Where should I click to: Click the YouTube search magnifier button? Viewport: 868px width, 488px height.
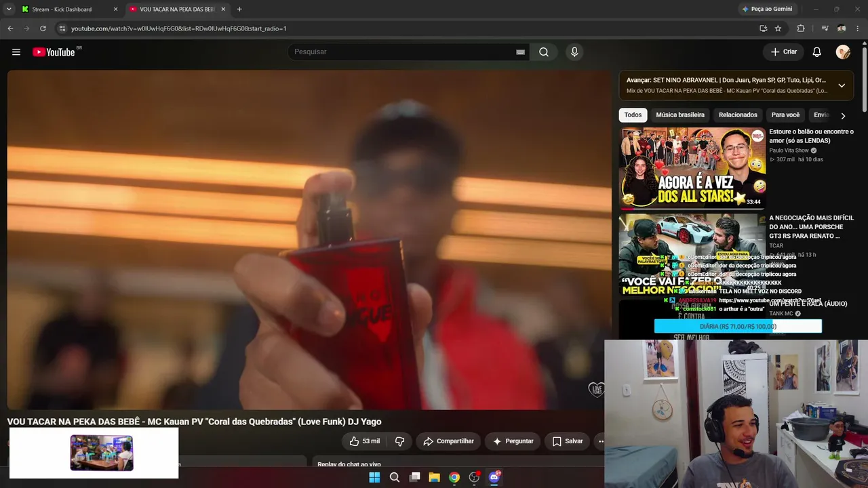click(544, 52)
